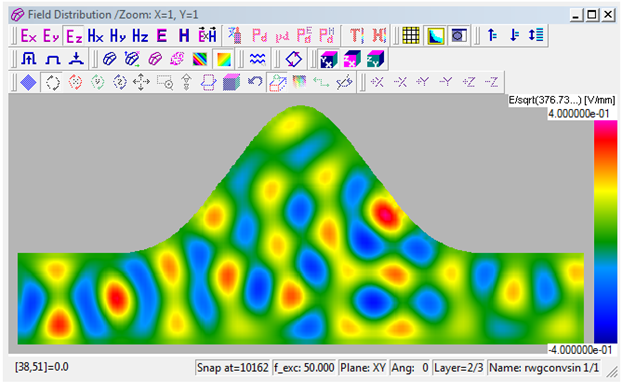Switch to the ZX plane cube view
Screen dimensions: 622x384
coord(352,60)
